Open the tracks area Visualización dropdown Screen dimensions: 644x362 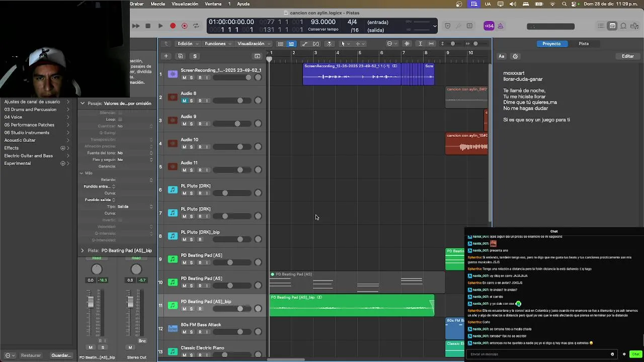coord(255,44)
